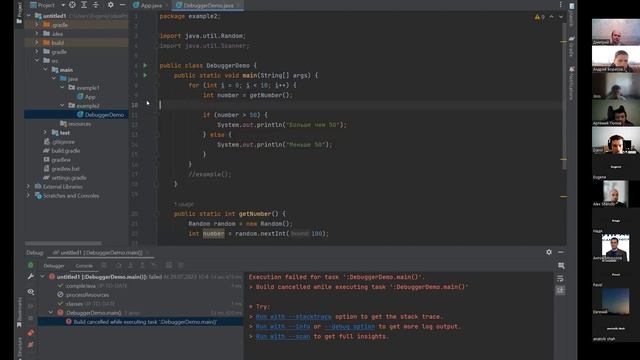Image resolution: width=640 pixels, height=360 pixels.
Task: Click the Run with --stacktrace link
Action: (x=293, y=317)
